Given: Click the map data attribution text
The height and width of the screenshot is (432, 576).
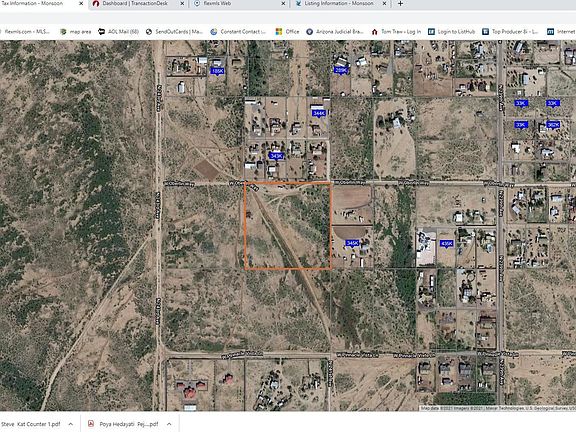Looking at the screenshot, I should coord(498,408).
